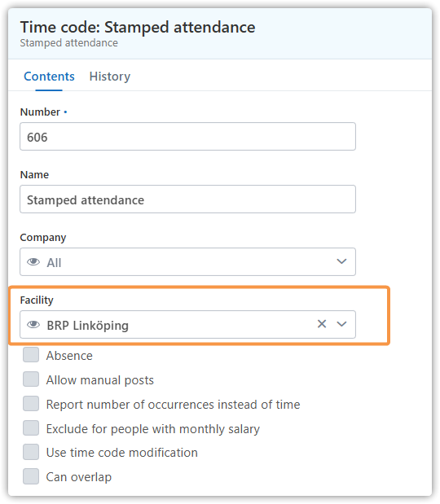Check Report number of occurrences instead of time
This screenshot has height=504, width=440.
tap(31, 403)
